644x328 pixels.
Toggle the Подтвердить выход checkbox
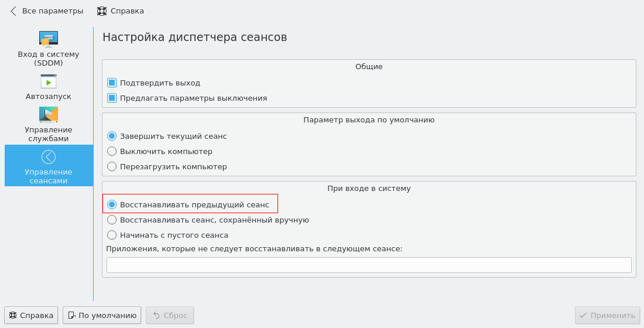coord(153,83)
